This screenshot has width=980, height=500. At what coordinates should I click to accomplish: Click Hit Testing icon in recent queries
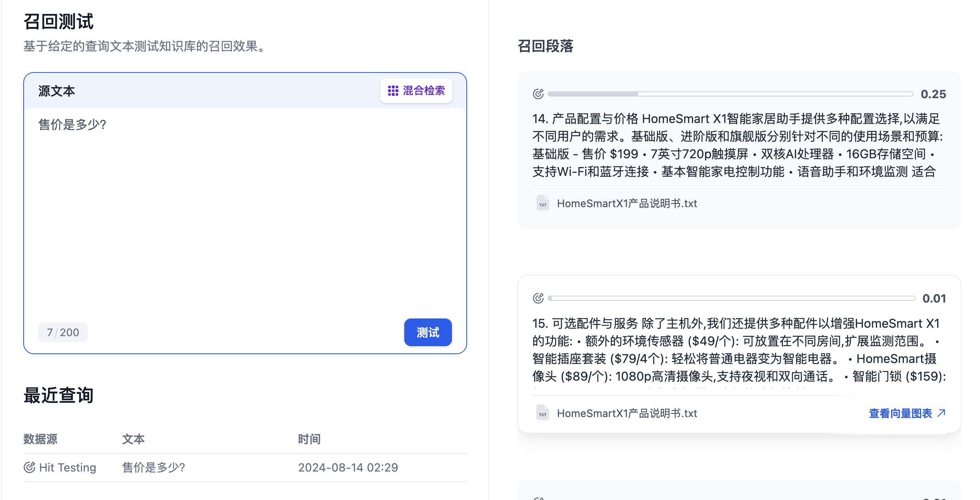point(30,468)
